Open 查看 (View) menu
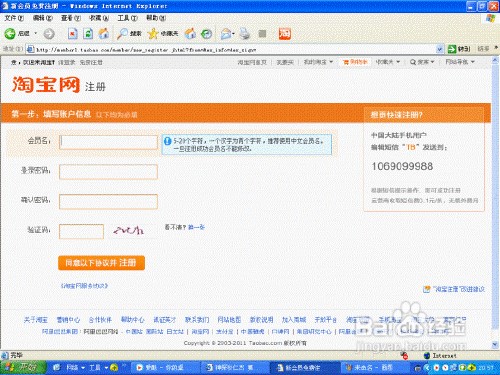The image size is (500, 375). (71, 18)
